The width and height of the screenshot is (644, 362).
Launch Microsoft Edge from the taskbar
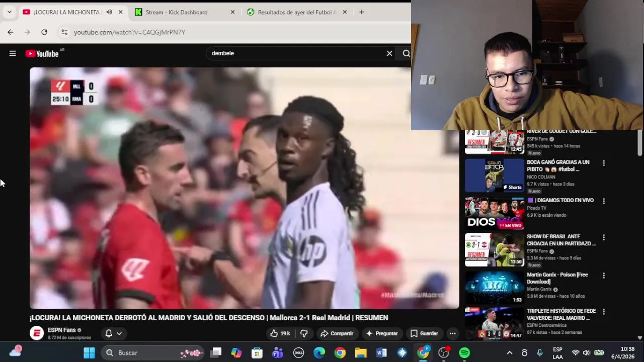pyautogui.click(x=319, y=353)
